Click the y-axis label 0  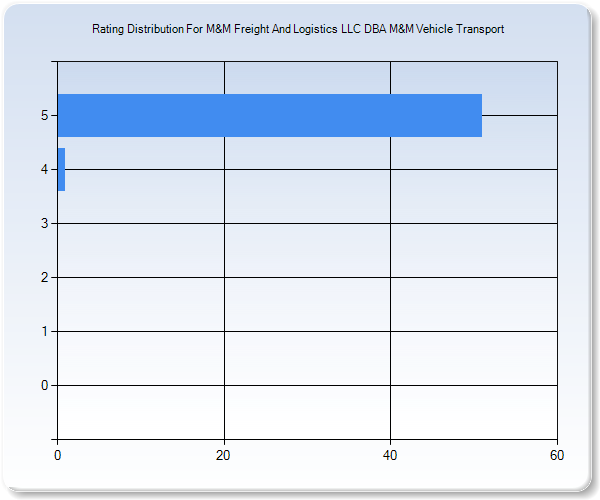point(44,385)
